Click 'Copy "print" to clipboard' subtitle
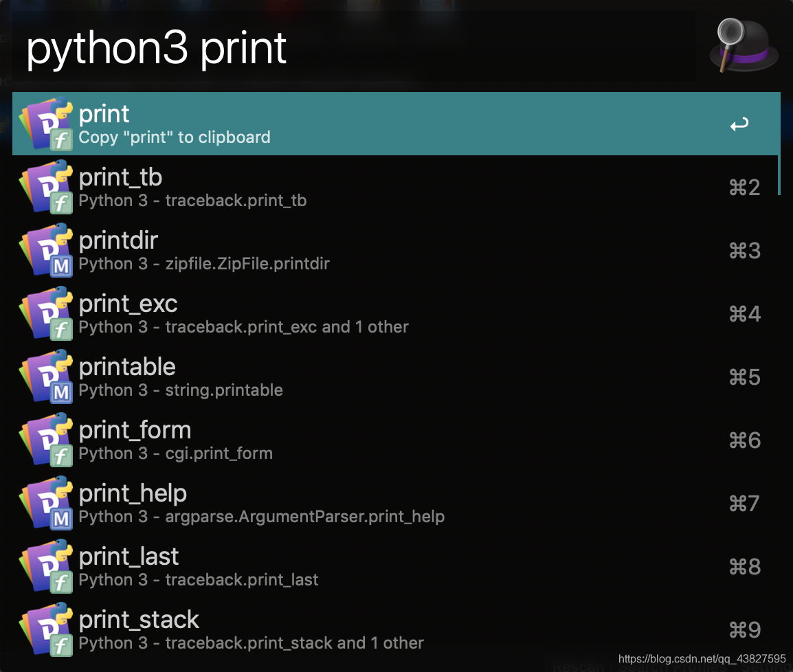This screenshot has width=793, height=672. point(175,137)
